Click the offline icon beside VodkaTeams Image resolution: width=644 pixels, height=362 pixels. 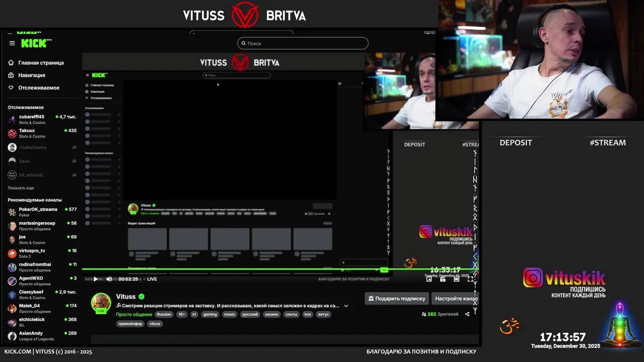click(x=74, y=147)
